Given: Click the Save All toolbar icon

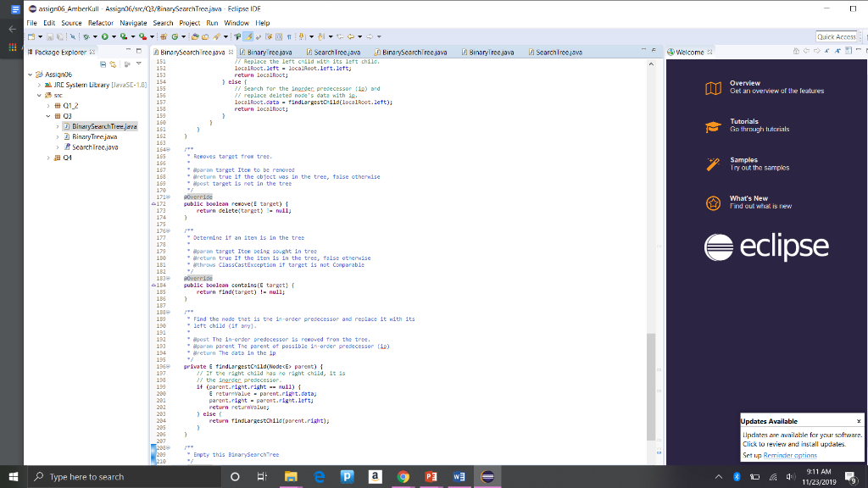Looking at the screenshot, I should tap(59, 36).
